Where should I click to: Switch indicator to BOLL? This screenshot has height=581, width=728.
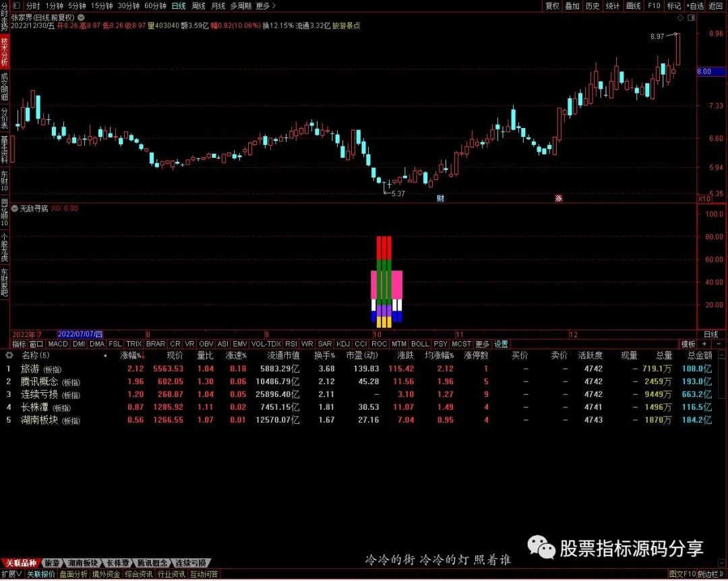(420, 344)
